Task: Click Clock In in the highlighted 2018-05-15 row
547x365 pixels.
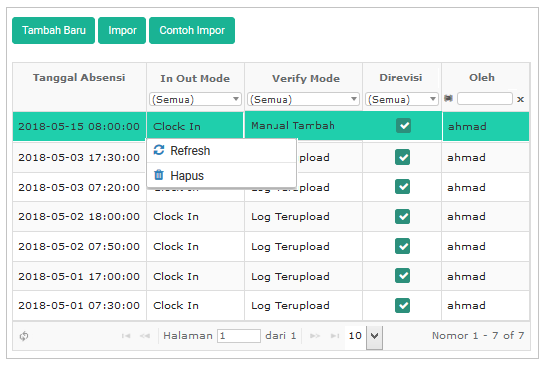Action: (x=177, y=126)
